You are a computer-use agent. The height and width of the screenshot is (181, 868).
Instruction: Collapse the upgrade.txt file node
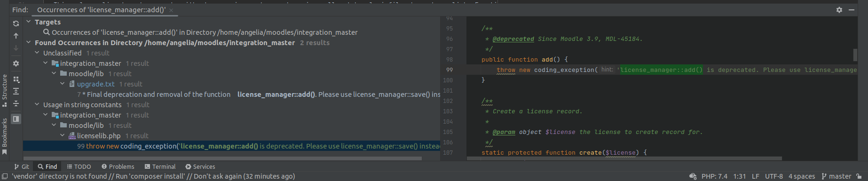pyautogui.click(x=63, y=84)
